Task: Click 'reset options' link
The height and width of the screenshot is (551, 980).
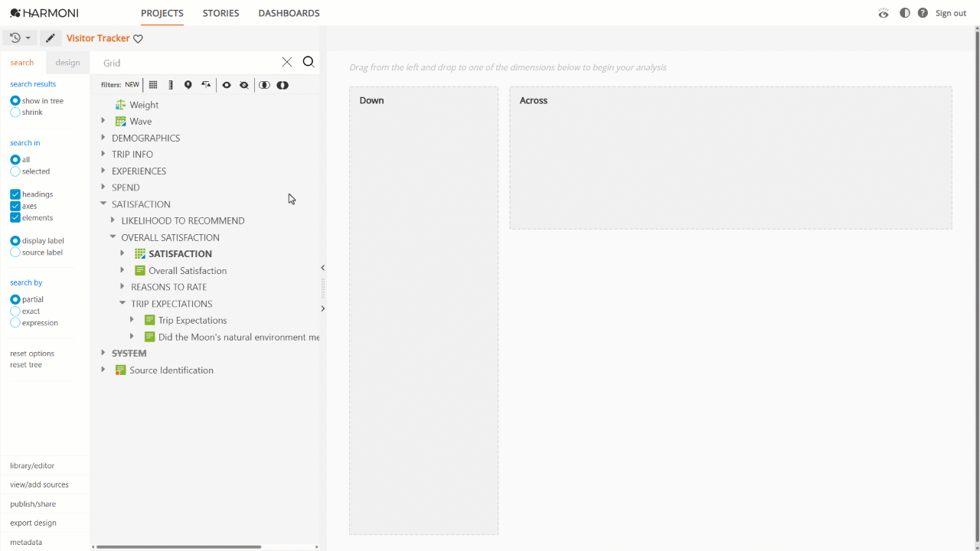Action: (x=32, y=354)
